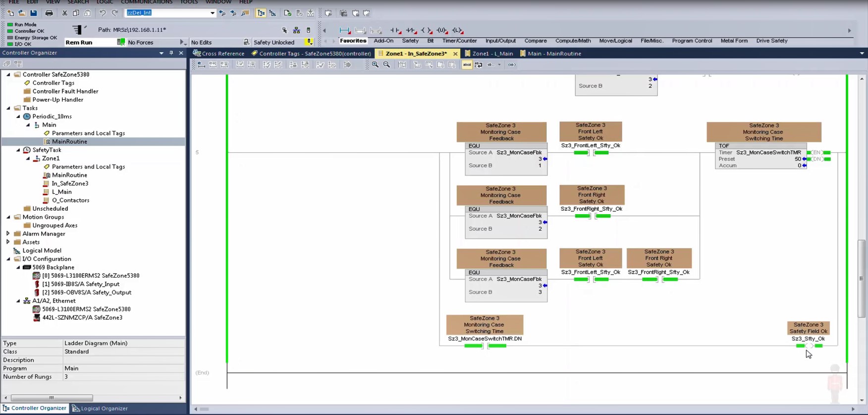This screenshot has height=415, width=868.
Task: Click the Undo arrow icon
Action: (x=103, y=13)
